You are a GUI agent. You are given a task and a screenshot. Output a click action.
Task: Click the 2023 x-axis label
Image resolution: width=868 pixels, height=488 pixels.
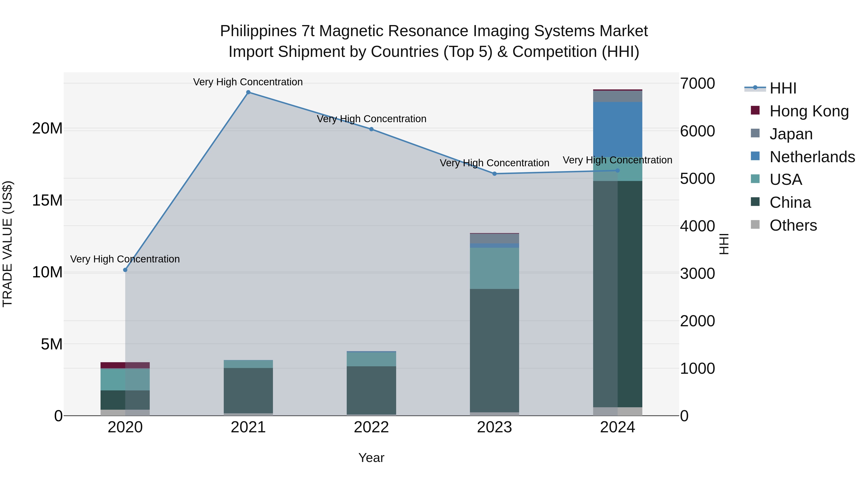coord(495,427)
